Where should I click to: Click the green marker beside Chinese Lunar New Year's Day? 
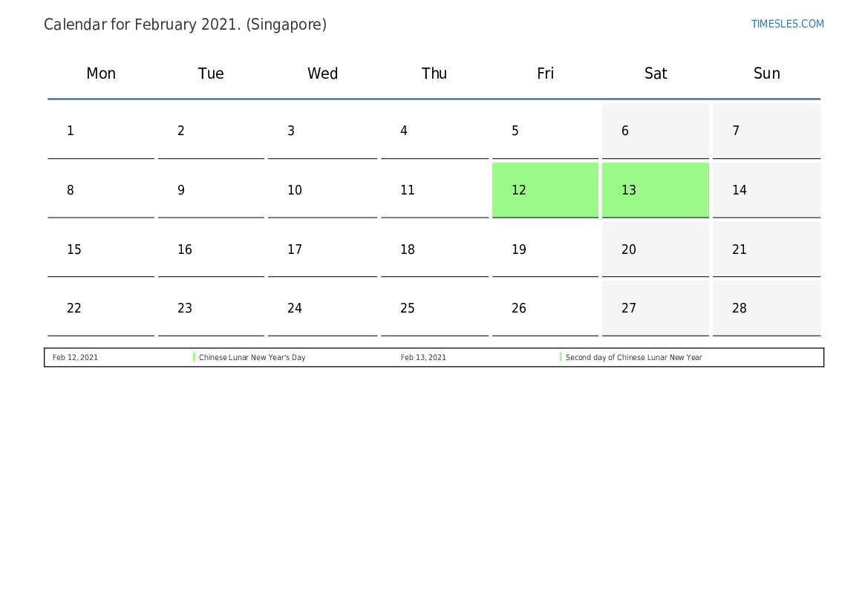pos(194,357)
